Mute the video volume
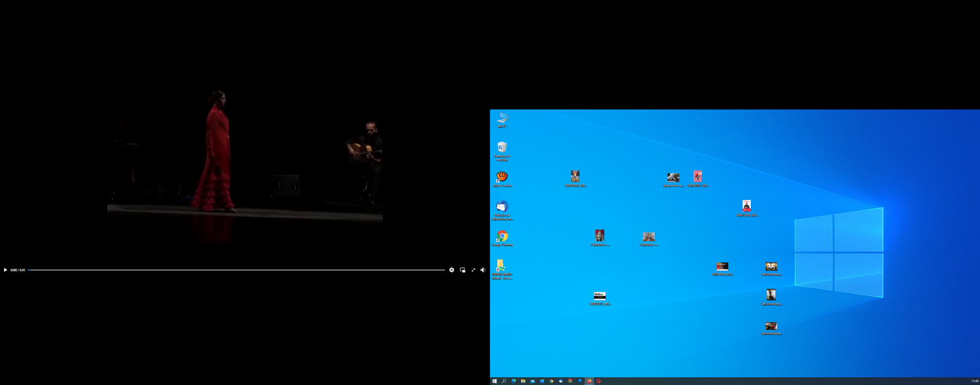The width and height of the screenshot is (980, 385). [483, 270]
